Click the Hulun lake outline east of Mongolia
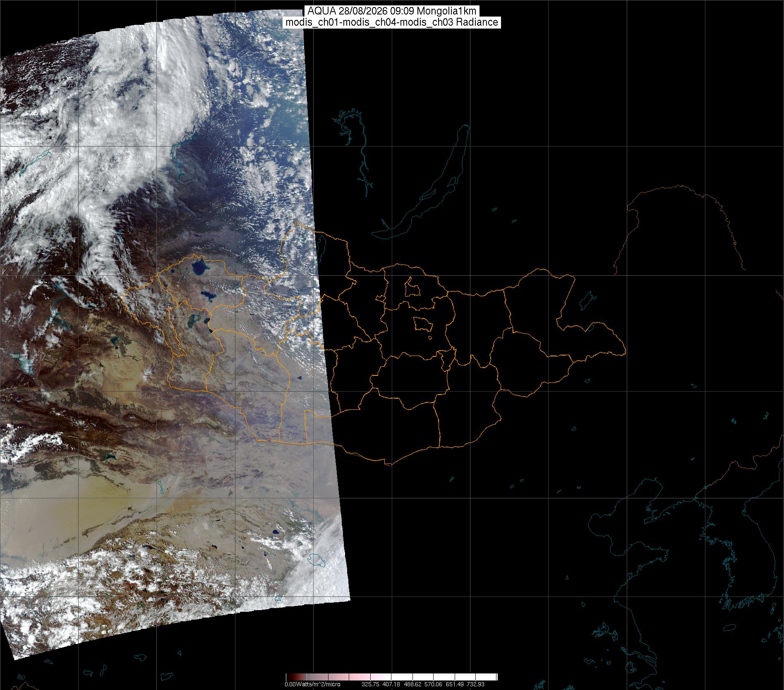784x690 pixels. pyautogui.click(x=587, y=301)
